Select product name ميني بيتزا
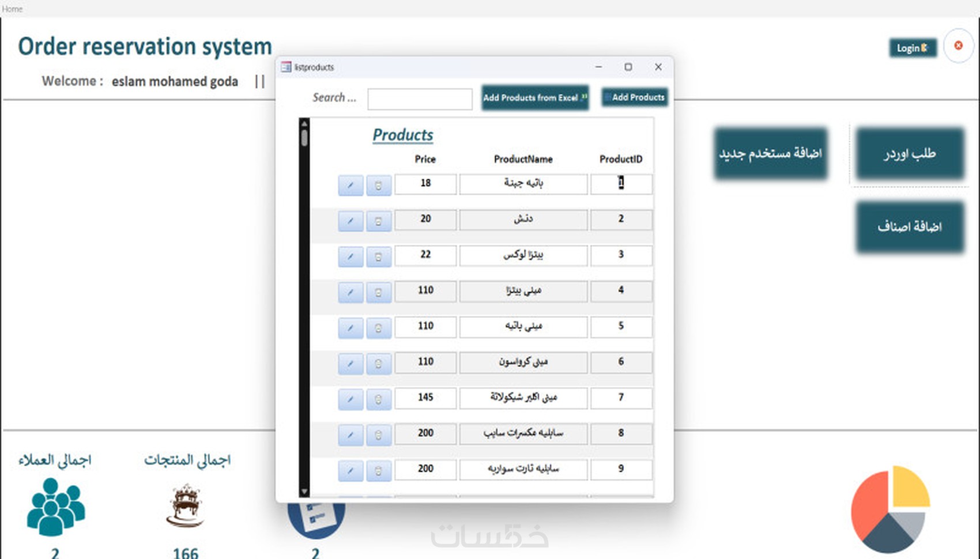The image size is (980, 559). pos(523,291)
